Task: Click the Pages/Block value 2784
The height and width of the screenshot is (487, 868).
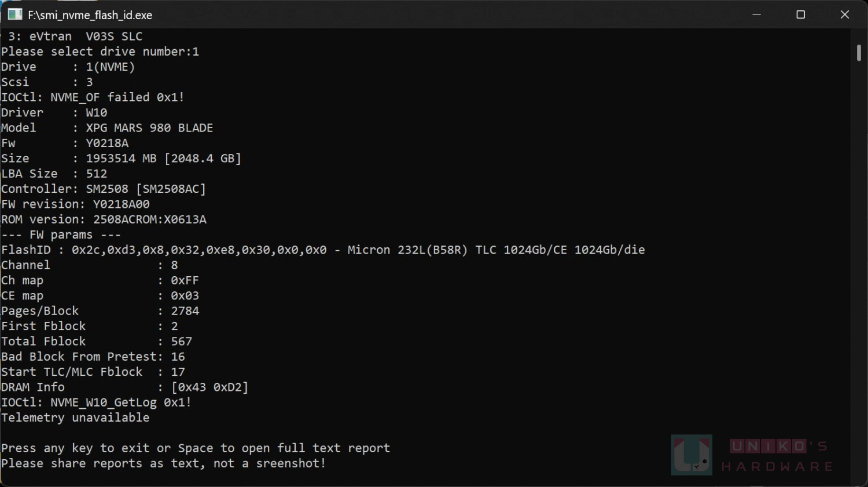Action: 185,311
